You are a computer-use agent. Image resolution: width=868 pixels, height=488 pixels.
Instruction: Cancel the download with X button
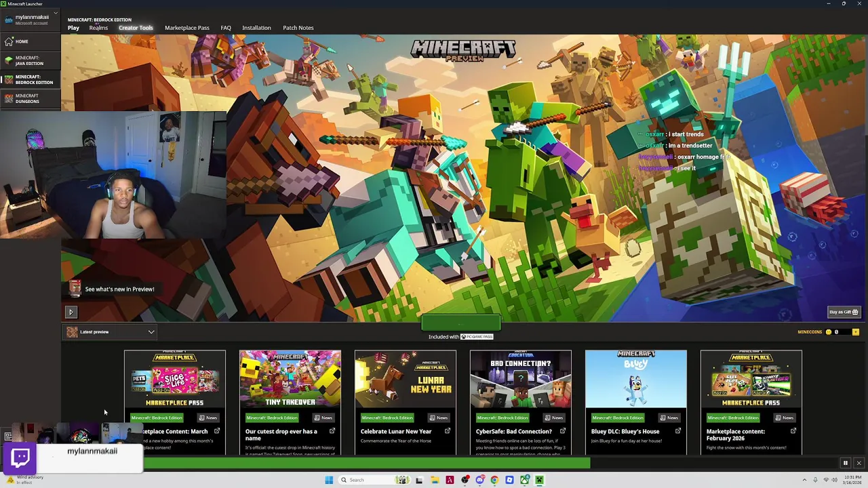coord(859,463)
